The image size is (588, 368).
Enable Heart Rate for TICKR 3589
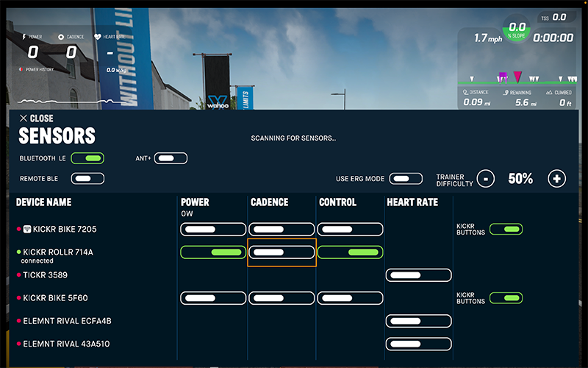(418, 275)
